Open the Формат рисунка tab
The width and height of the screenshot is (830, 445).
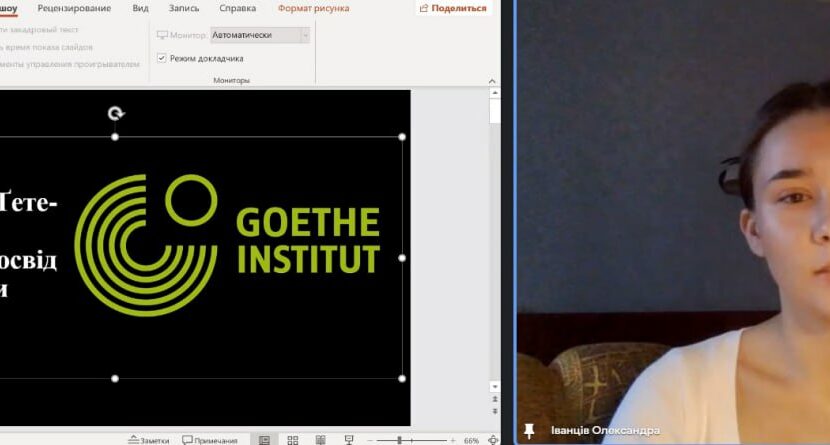point(313,8)
